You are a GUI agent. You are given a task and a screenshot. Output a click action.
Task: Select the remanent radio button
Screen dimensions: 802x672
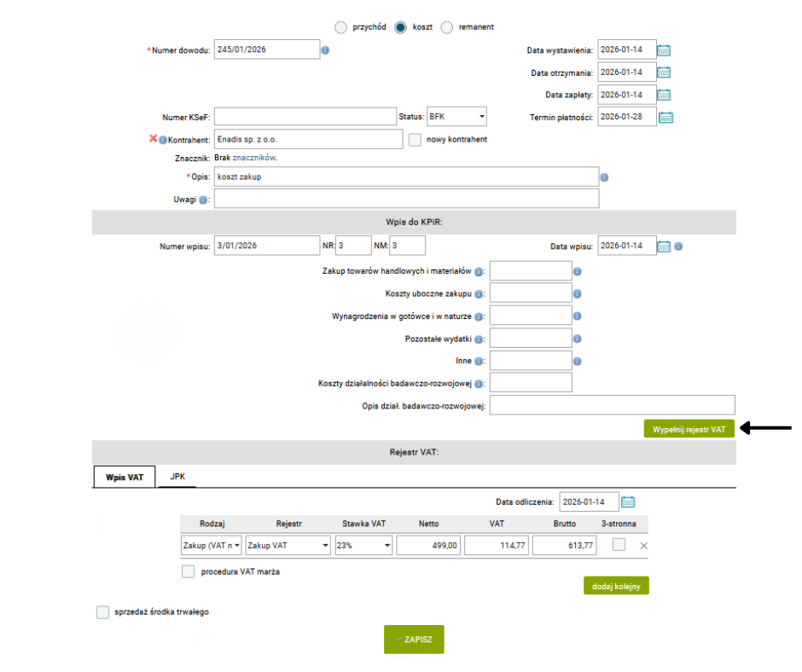point(447,27)
